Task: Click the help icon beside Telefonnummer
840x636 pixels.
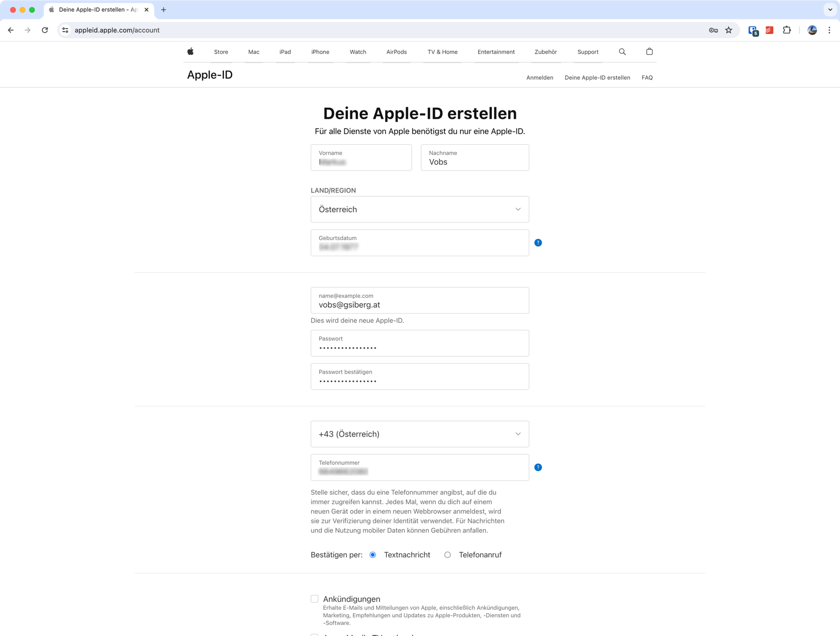Action: coord(538,467)
